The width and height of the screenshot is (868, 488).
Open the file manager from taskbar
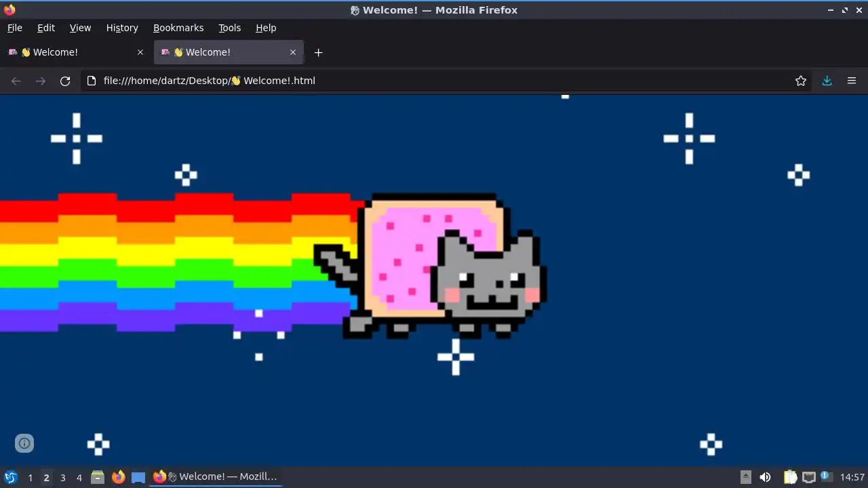click(98, 477)
